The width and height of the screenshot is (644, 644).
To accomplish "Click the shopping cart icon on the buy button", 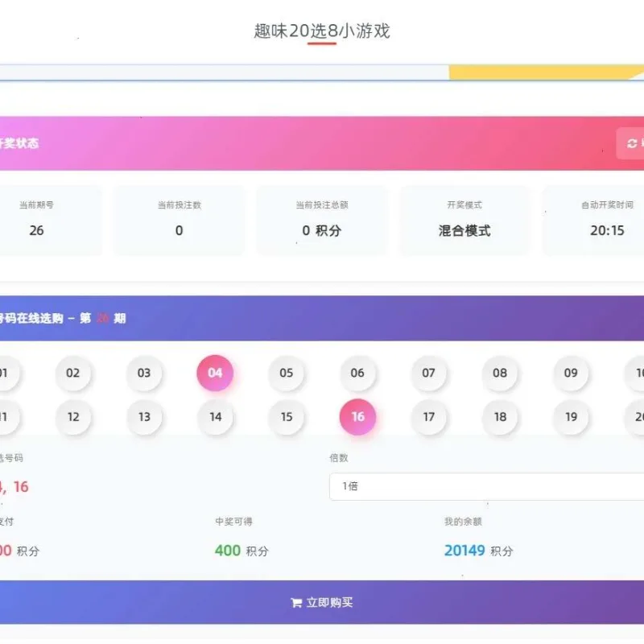I will coord(296,602).
